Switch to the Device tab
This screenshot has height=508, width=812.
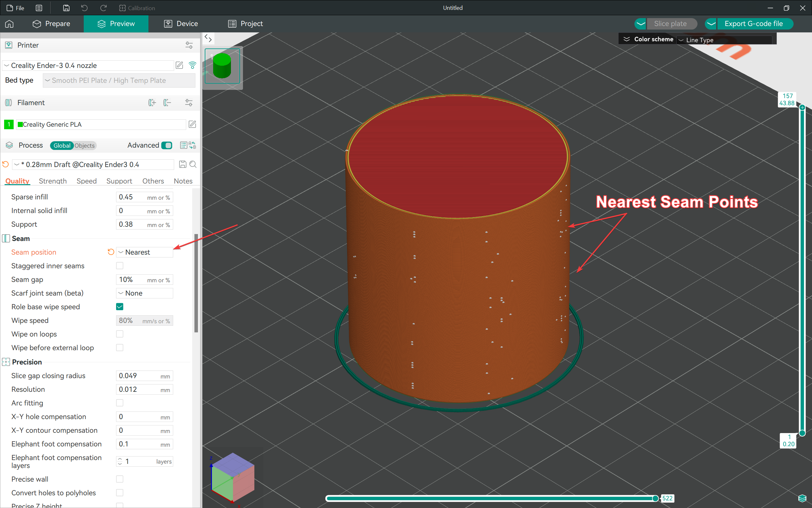point(181,23)
